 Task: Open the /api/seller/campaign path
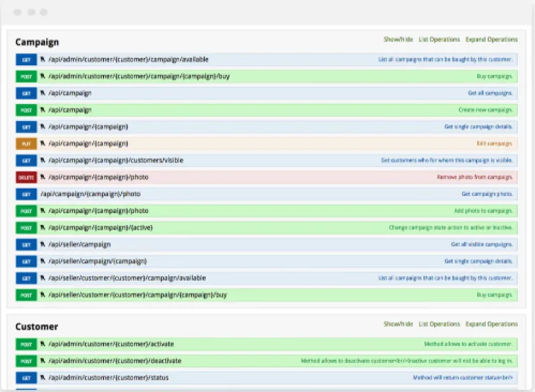pos(80,244)
